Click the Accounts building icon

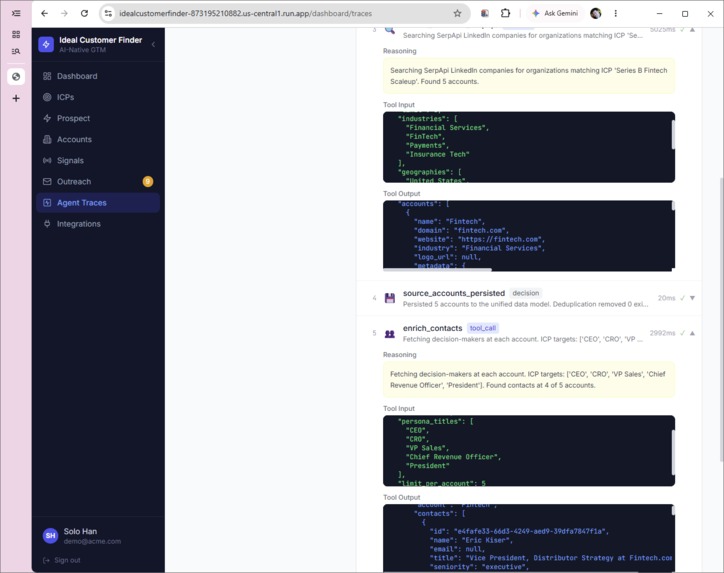(47, 139)
